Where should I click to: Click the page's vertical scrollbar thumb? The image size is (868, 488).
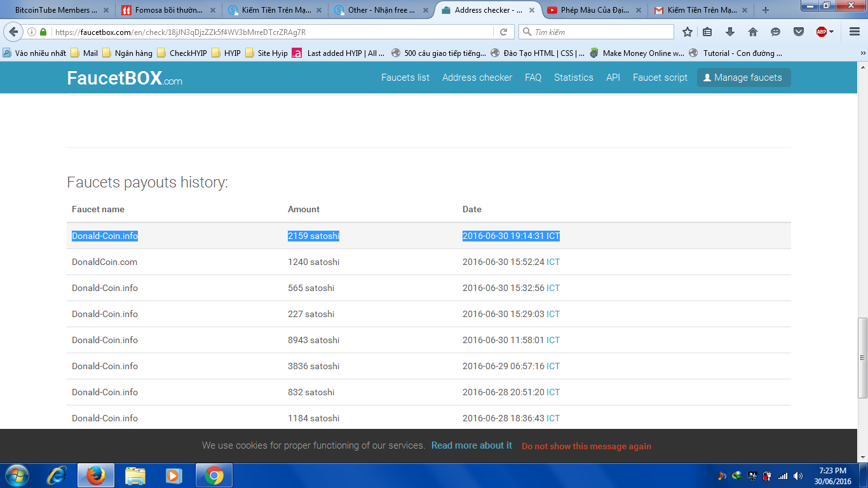click(862, 358)
